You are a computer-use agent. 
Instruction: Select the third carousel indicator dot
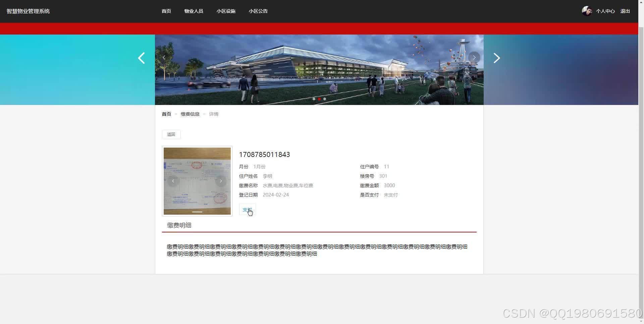(324, 99)
